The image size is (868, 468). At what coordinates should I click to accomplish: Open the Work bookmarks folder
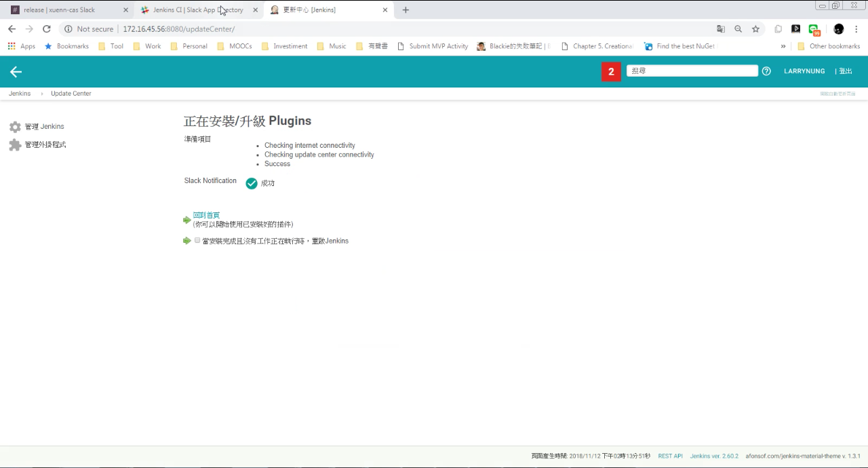click(147, 46)
